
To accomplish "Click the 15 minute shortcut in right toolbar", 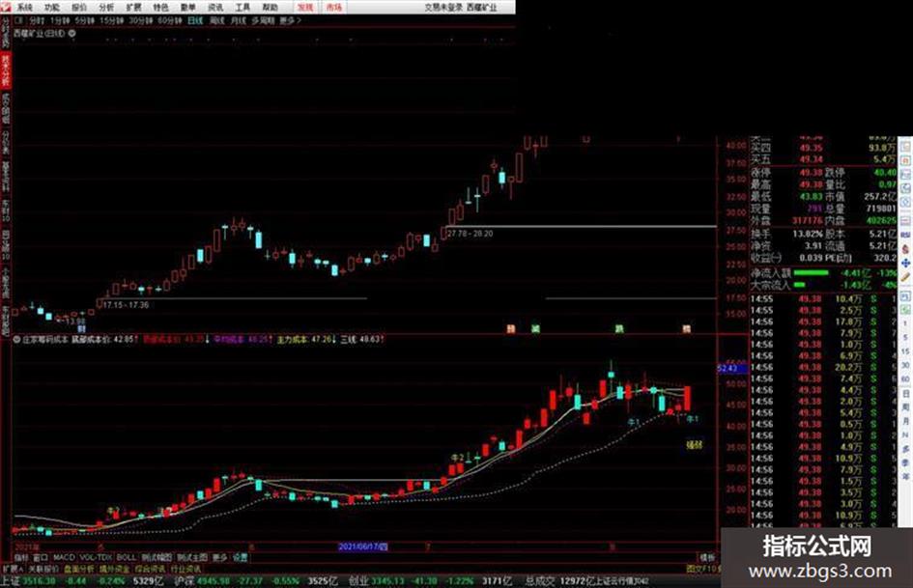I will click(x=905, y=351).
